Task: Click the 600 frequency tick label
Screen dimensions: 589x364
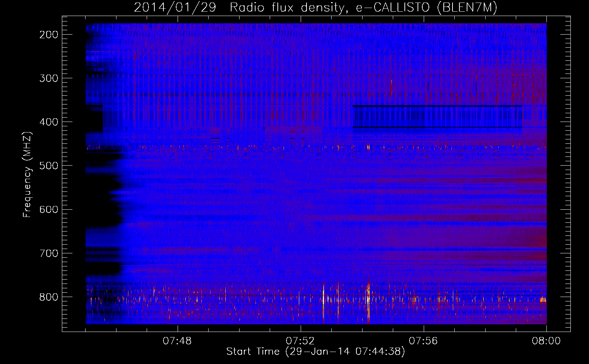Action: coord(49,209)
